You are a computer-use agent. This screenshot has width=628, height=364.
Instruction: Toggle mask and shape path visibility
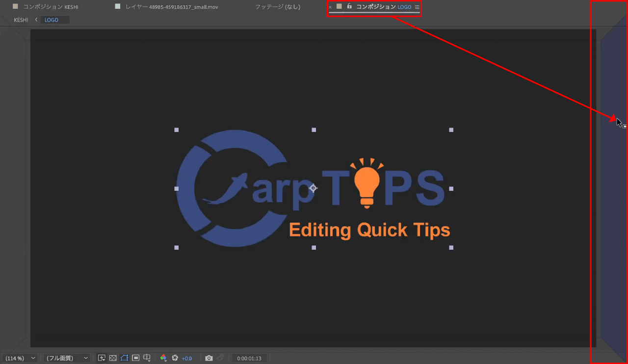tap(124, 358)
